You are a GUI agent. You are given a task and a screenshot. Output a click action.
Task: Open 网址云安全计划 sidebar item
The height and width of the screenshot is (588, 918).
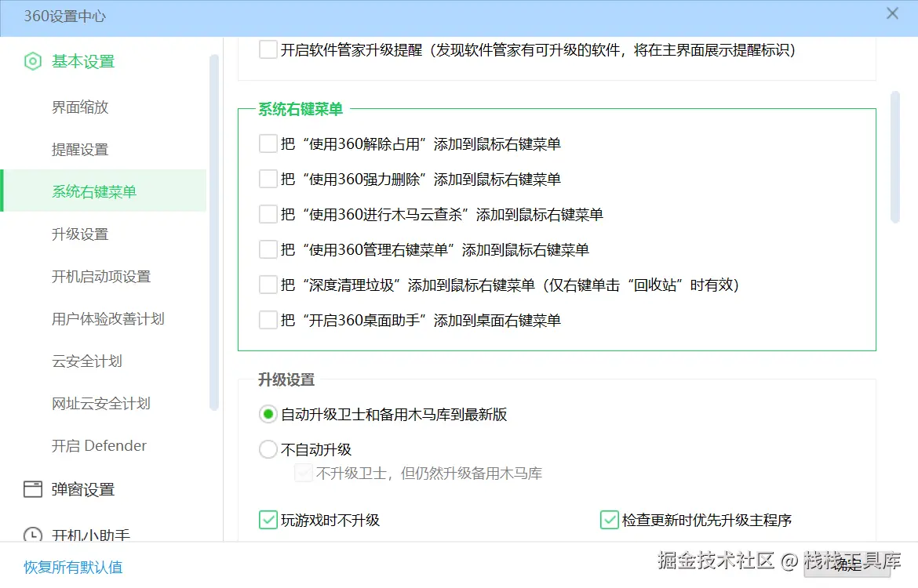pos(101,403)
